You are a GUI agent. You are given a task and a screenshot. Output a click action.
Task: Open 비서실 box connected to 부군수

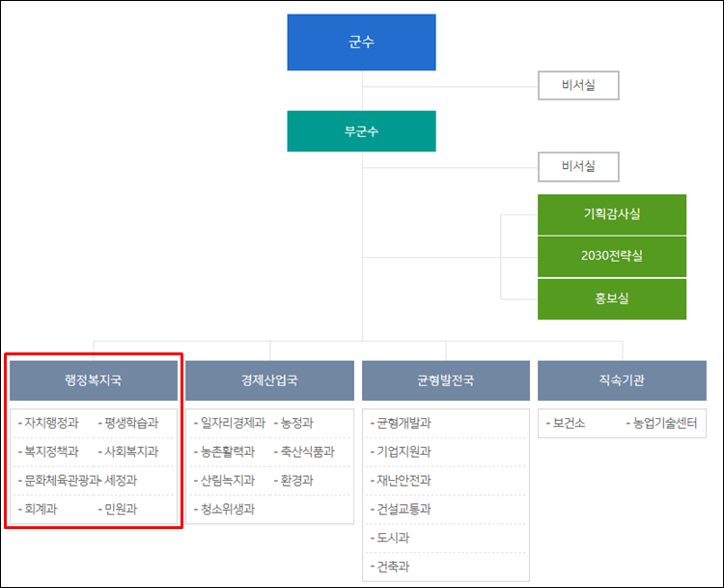point(578,167)
